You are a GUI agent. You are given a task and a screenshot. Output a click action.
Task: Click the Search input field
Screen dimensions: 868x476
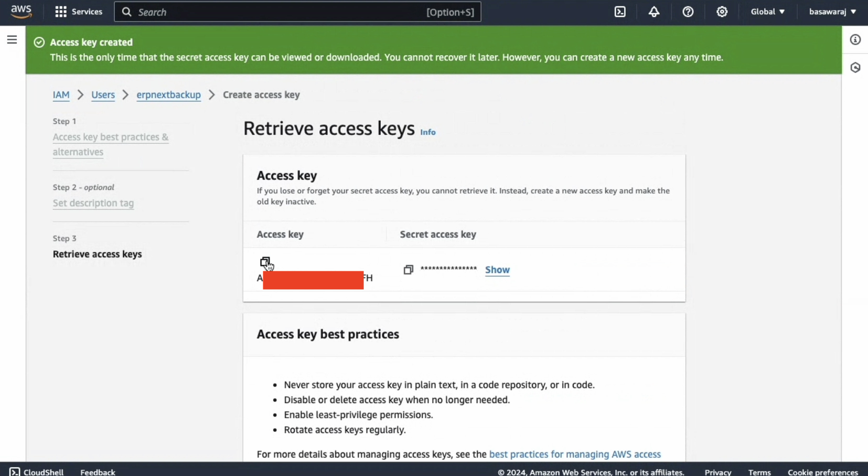pos(297,12)
